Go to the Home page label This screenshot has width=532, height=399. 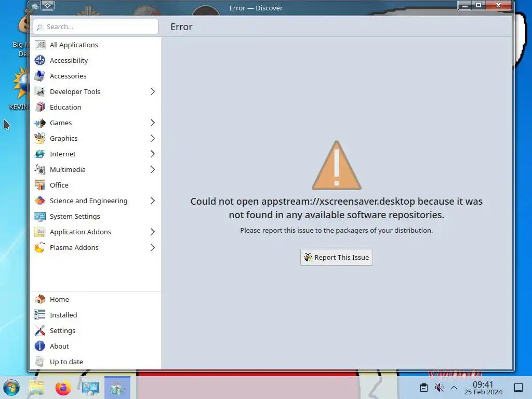pos(59,299)
